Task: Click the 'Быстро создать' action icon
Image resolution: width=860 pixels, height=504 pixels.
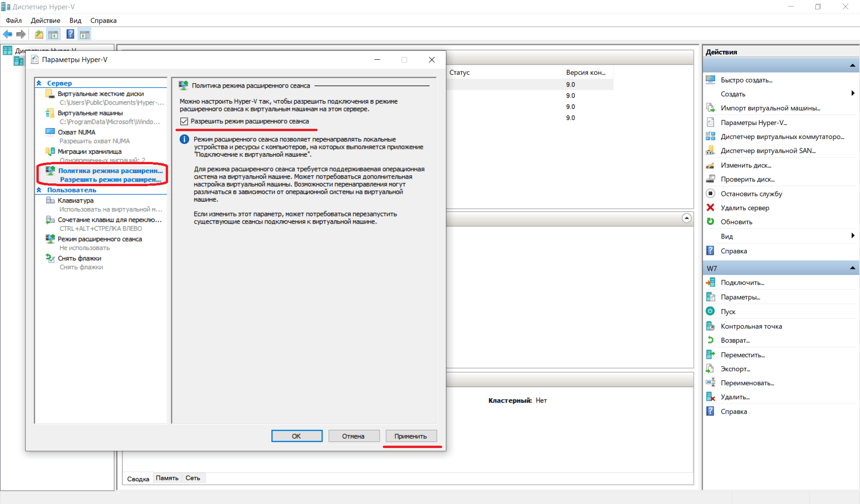Action: point(711,80)
